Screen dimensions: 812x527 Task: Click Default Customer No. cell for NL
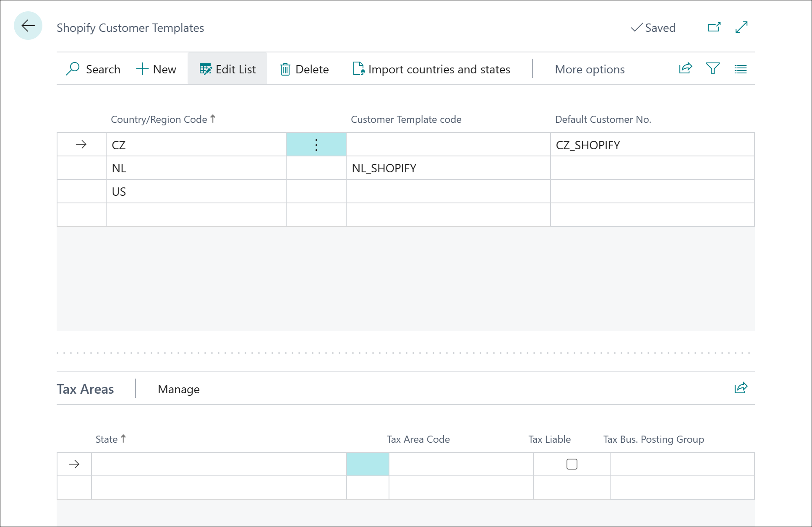coord(653,168)
